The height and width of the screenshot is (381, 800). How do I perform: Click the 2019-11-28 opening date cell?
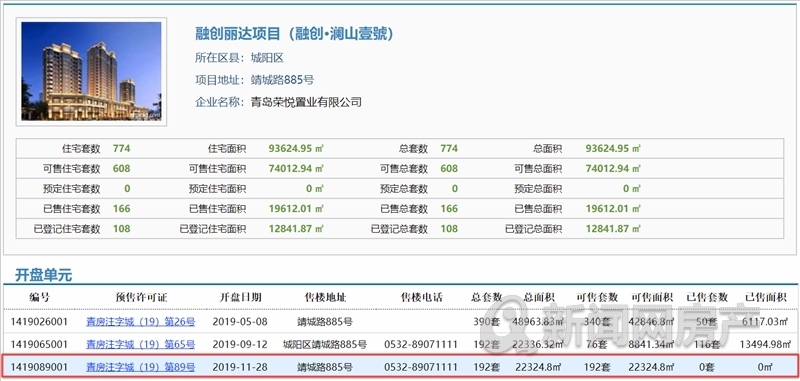(240, 367)
